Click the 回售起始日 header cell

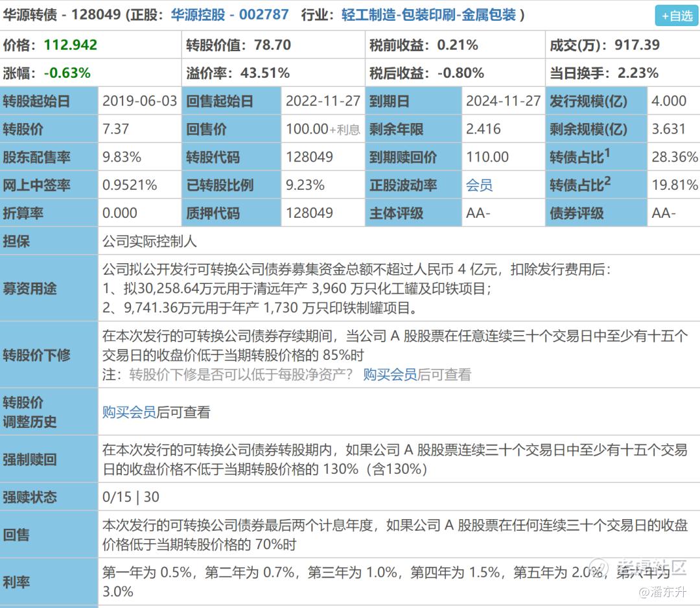point(231,101)
